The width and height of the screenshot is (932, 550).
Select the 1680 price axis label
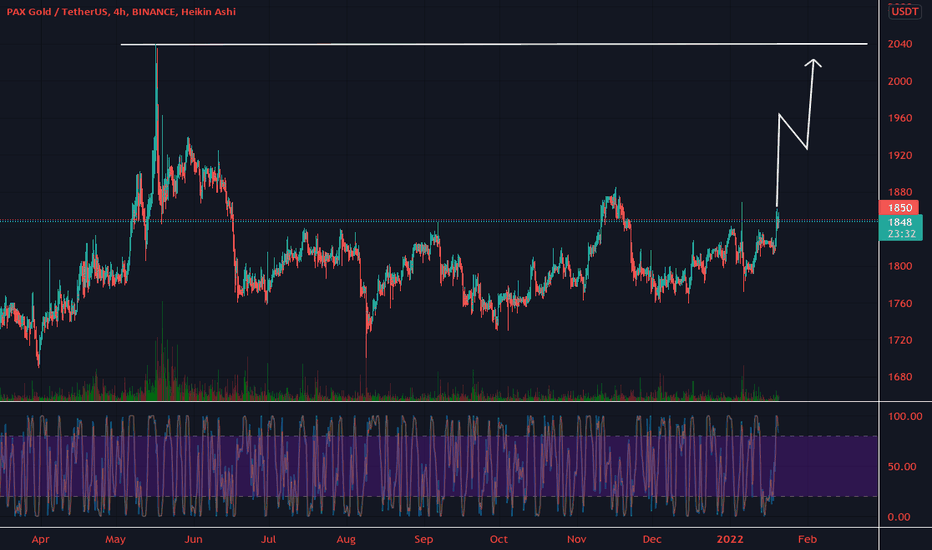click(x=899, y=377)
